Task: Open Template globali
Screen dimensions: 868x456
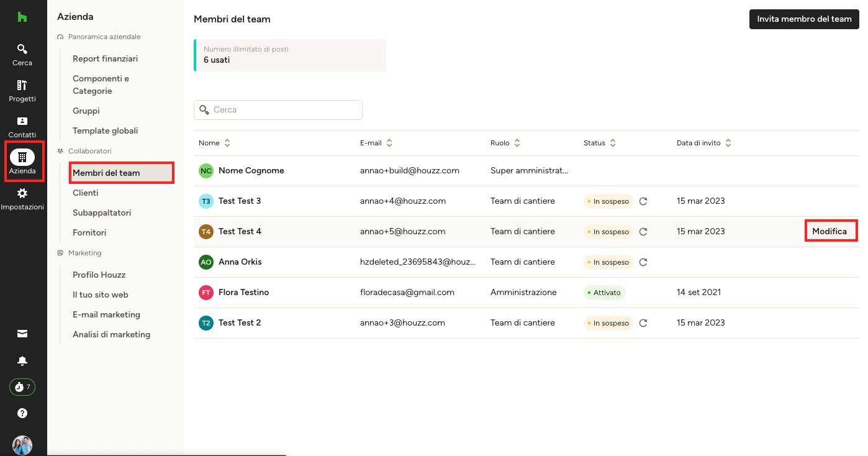Action: tap(105, 130)
